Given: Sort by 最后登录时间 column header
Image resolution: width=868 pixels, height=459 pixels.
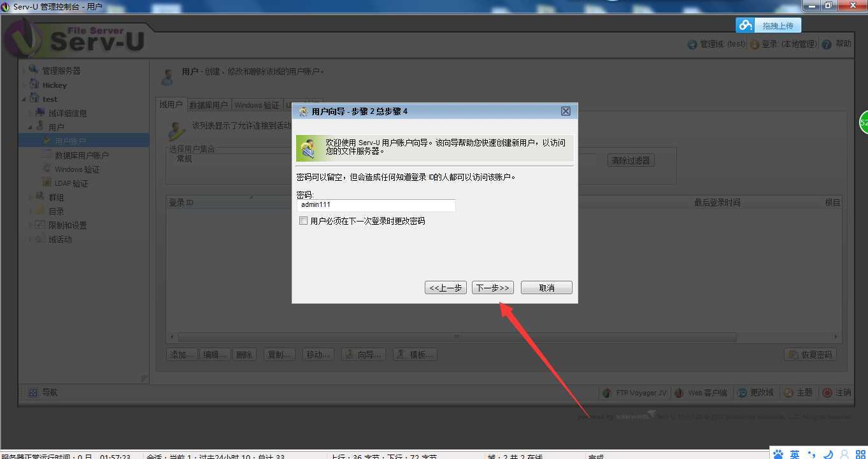Looking at the screenshot, I should coord(717,202).
